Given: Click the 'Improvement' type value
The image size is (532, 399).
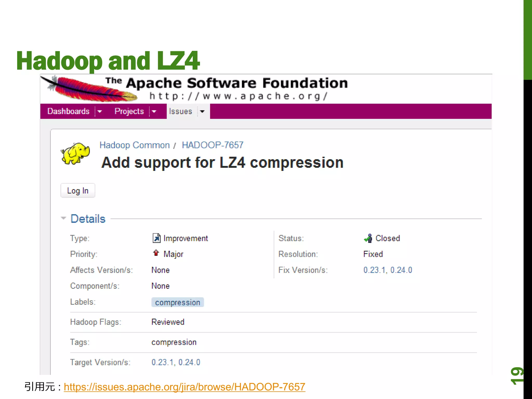Looking at the screenshot, I should (x=186, y=238).
